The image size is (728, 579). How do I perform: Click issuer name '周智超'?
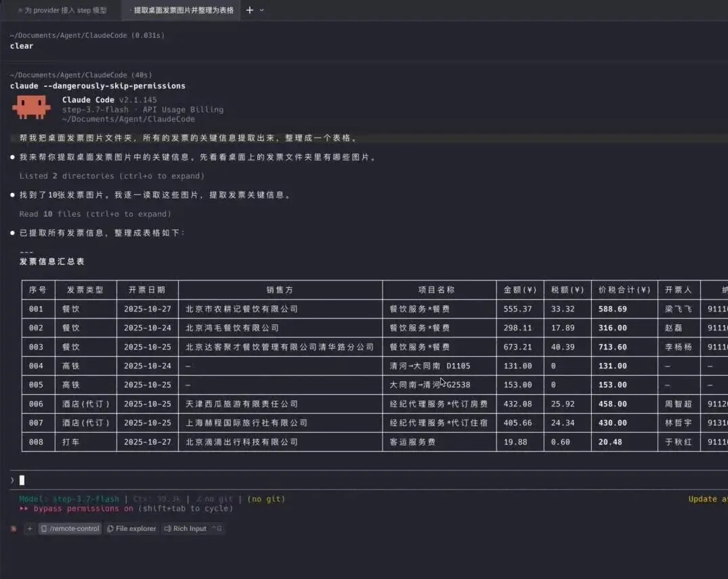point(679,404)
